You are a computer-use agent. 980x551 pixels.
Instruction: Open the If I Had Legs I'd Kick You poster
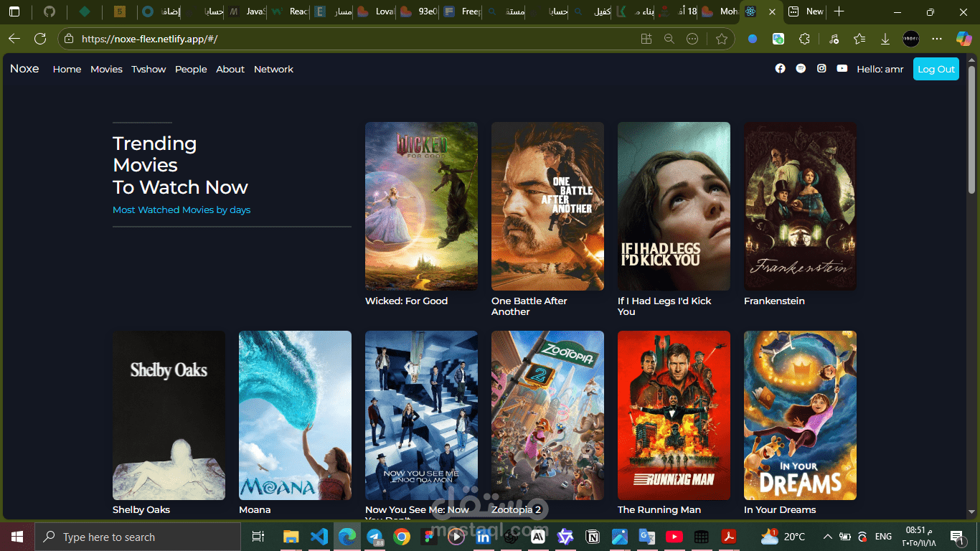tap(674, 206)
